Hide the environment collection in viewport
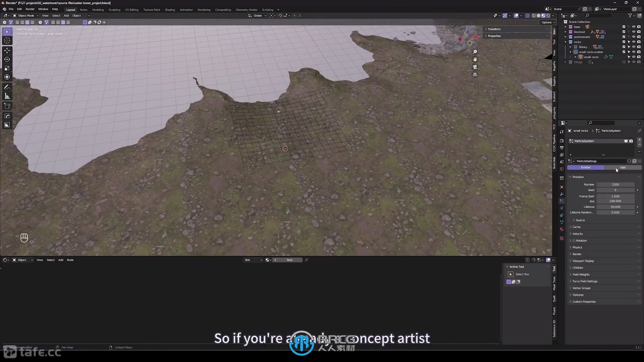644x362 pixels. click(x=634, y=37)
